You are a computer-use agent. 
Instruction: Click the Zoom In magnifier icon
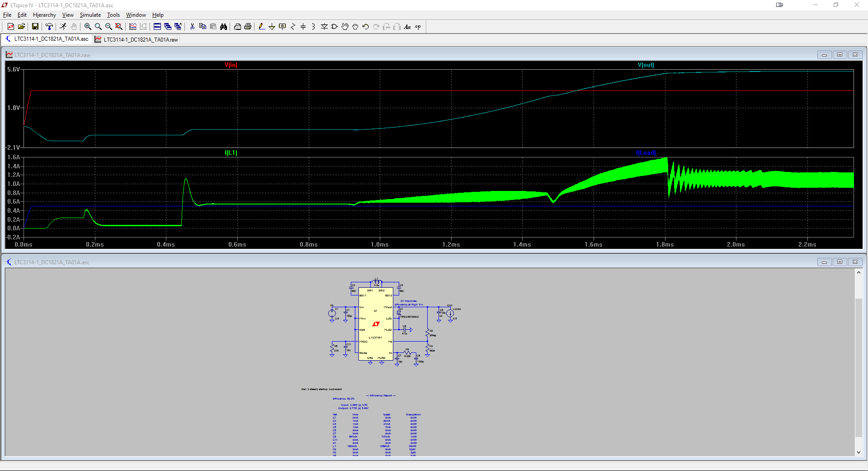point(88,27)
